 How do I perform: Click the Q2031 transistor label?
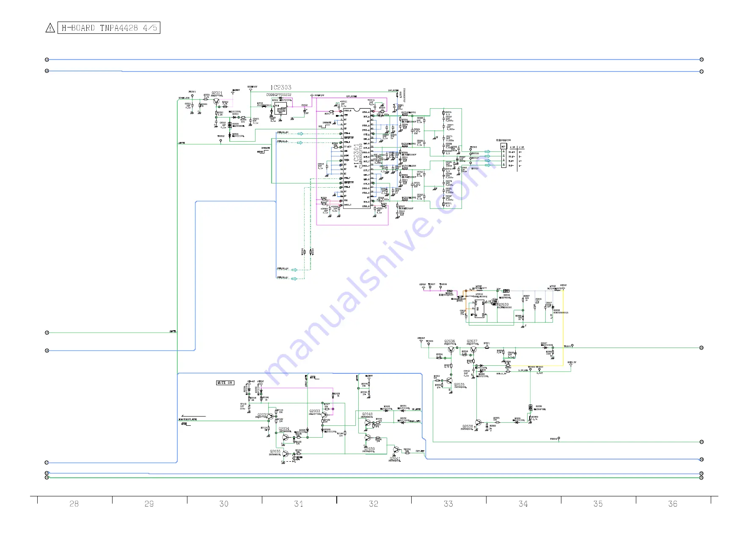click(x=262, y=415)
